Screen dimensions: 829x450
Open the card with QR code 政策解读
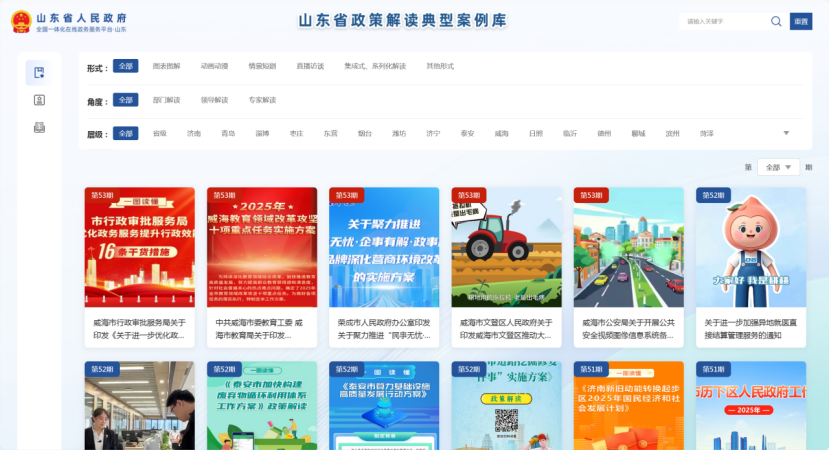tap(506, 406)
